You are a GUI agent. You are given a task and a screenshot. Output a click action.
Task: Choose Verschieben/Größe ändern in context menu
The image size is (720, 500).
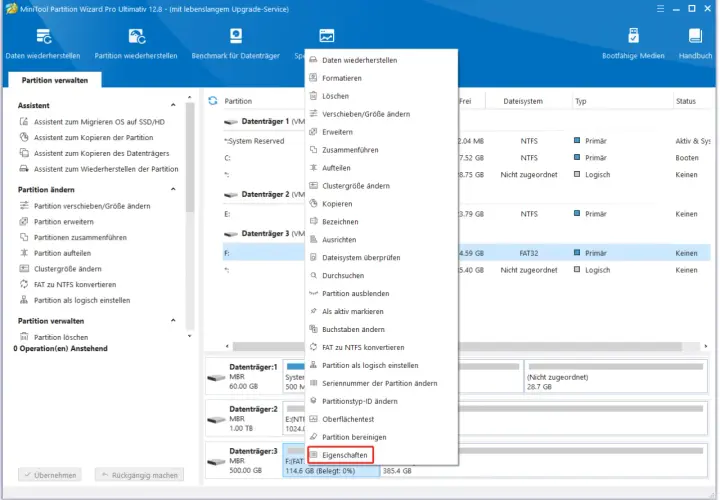pyautogui.click(x=381, y=114)
